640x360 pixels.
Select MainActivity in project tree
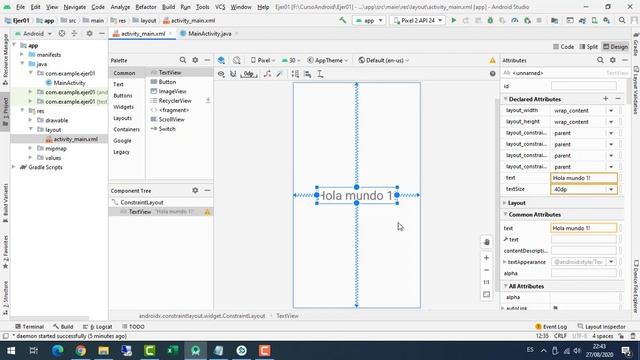coord(69,83)
